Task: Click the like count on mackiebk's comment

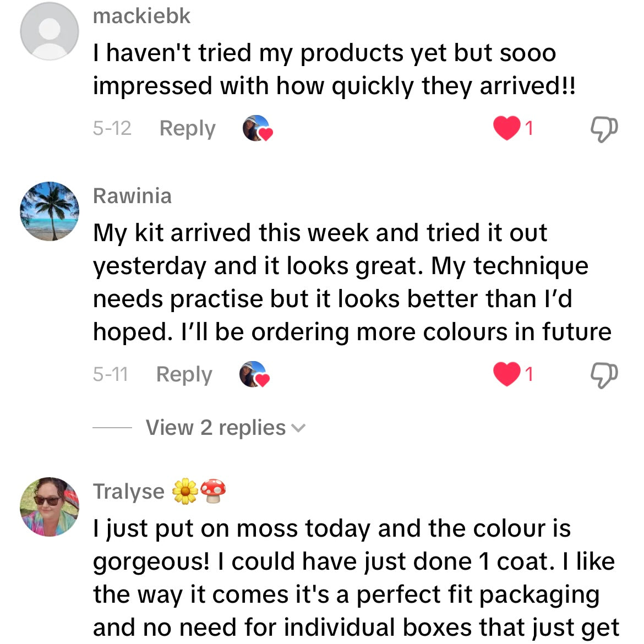Action: [x=529, y=128]
